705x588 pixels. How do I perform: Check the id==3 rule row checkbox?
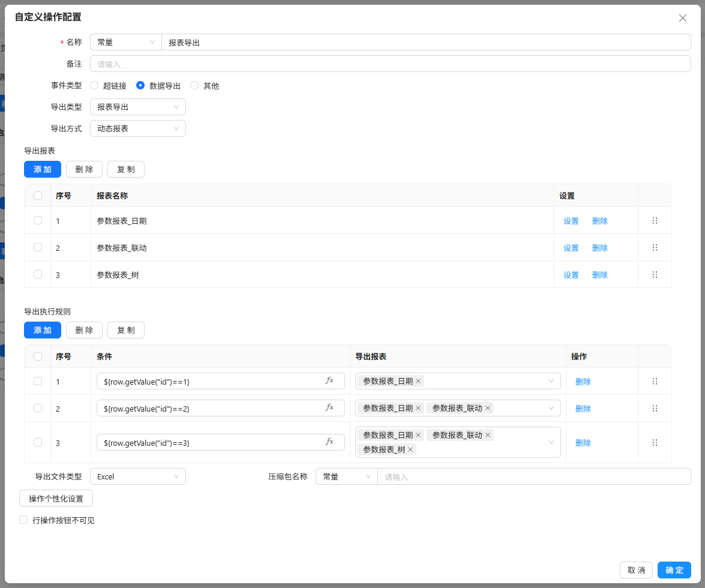(x=38, y=442)
